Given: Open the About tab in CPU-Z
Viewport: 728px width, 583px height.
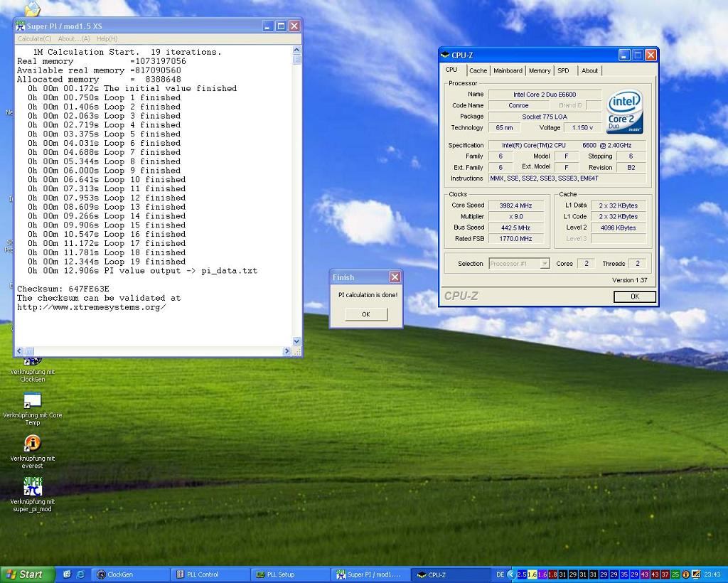Looking at the screenshot, I should click(x=589, y=70).
